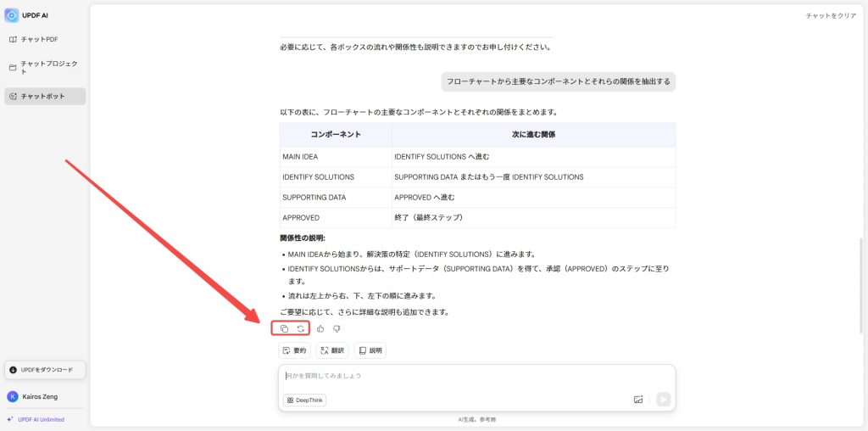
Task: Click the chat vertical scrollbar
Action: [860, 285]
